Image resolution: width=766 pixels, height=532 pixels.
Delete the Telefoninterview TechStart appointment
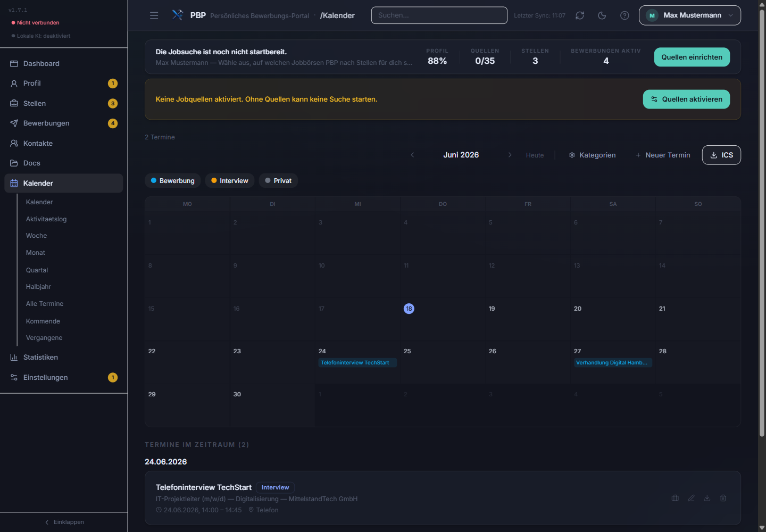coord(723,498)
